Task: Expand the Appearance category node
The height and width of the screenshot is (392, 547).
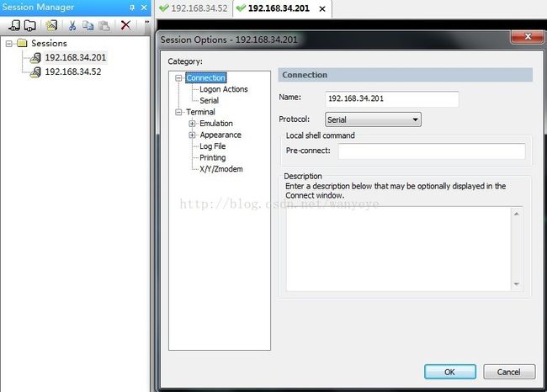Action: (x=192, y=135)
